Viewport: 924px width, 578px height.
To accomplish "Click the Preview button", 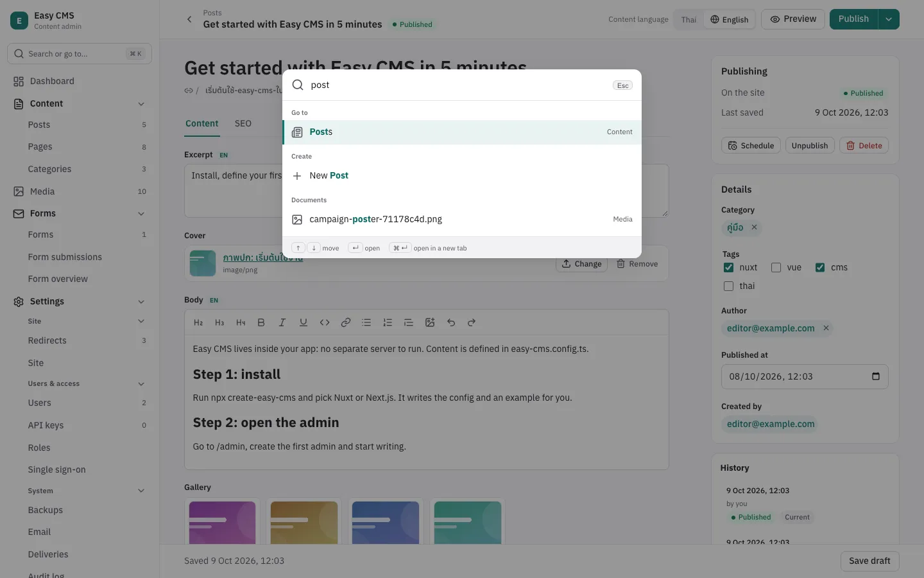I will point(793,19).
